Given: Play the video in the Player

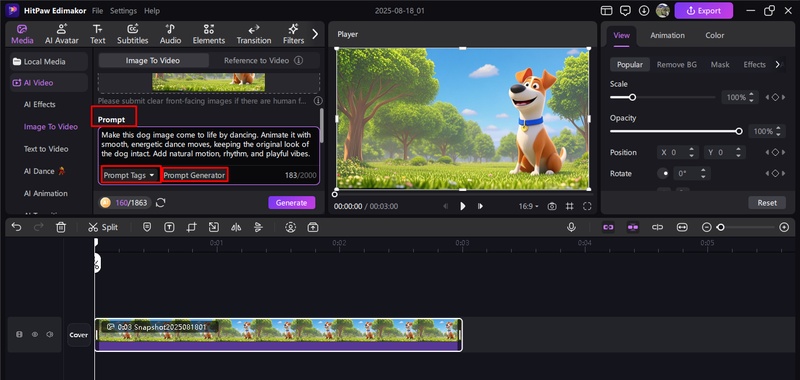Looking at the screenshot, I should click(x=463, y=206).
